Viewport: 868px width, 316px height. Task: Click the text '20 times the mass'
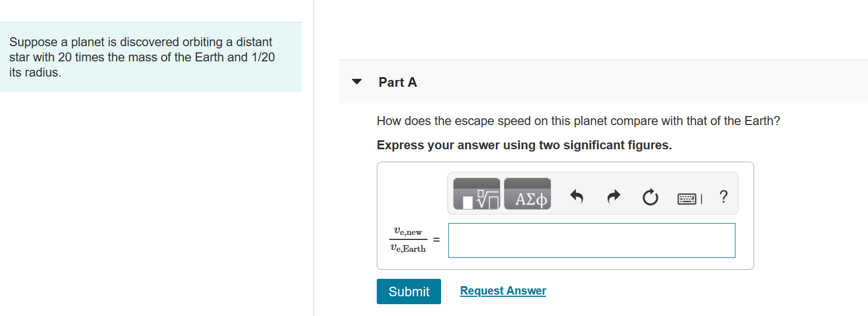click(104, 57)
